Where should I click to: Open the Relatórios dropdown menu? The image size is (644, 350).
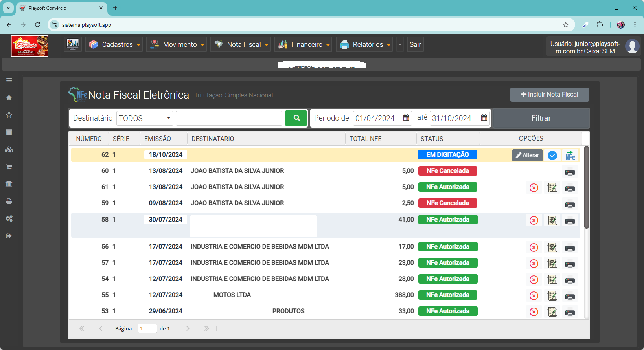tap(364, 44)
